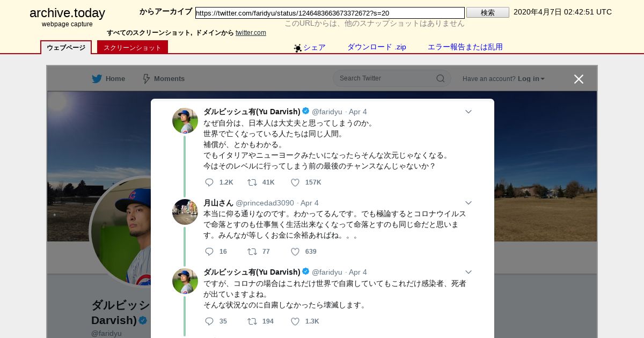Click the 'webpage capture' subtitle
644x338 pixels.
tap(67, 24)
